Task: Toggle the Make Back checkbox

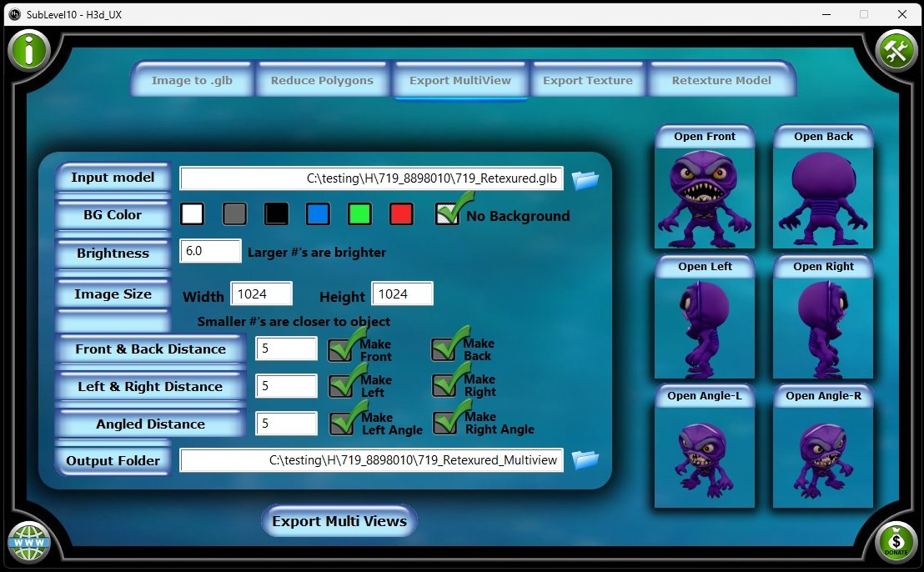Action: (x=444, y=348)
